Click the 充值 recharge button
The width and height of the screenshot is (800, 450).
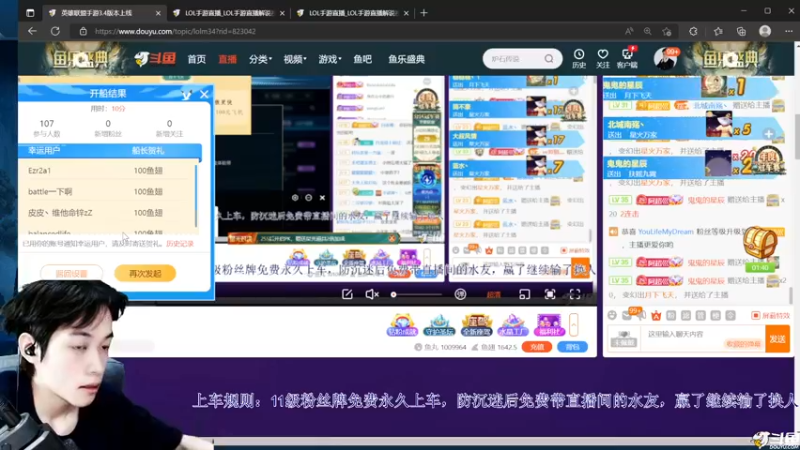537,347
